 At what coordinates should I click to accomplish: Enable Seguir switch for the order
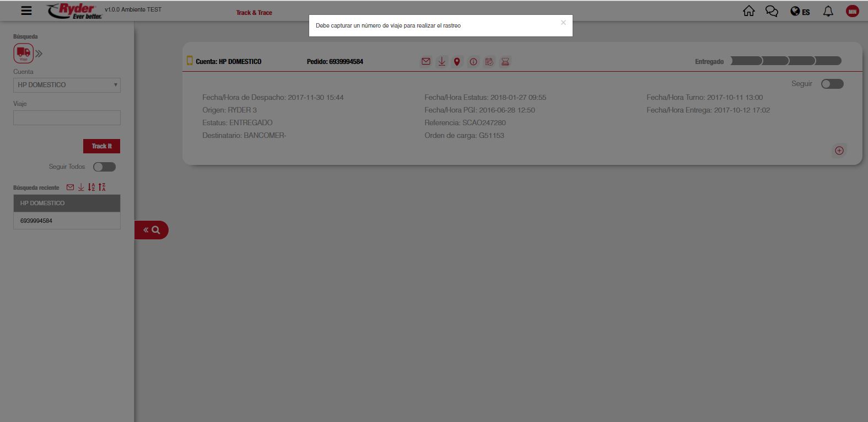832,84
